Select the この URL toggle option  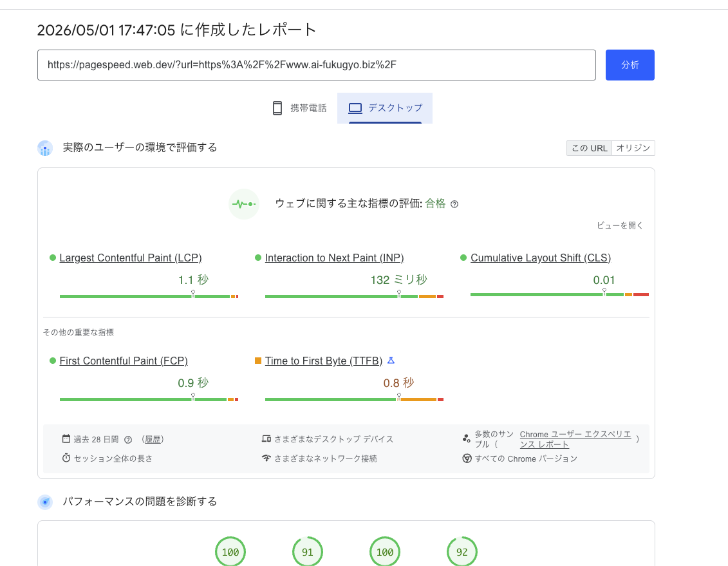pyautogui.click(x=589, y=148)
